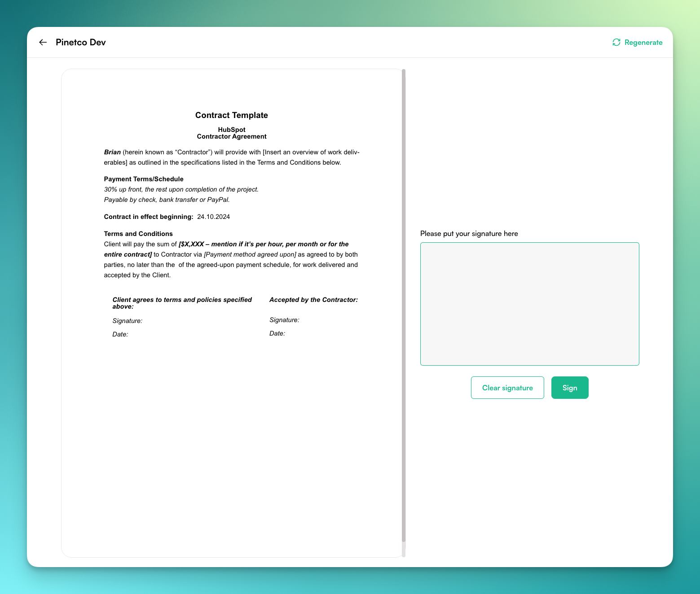
Task: Click the contractor name Brian
Action: [x=112, y=152]
